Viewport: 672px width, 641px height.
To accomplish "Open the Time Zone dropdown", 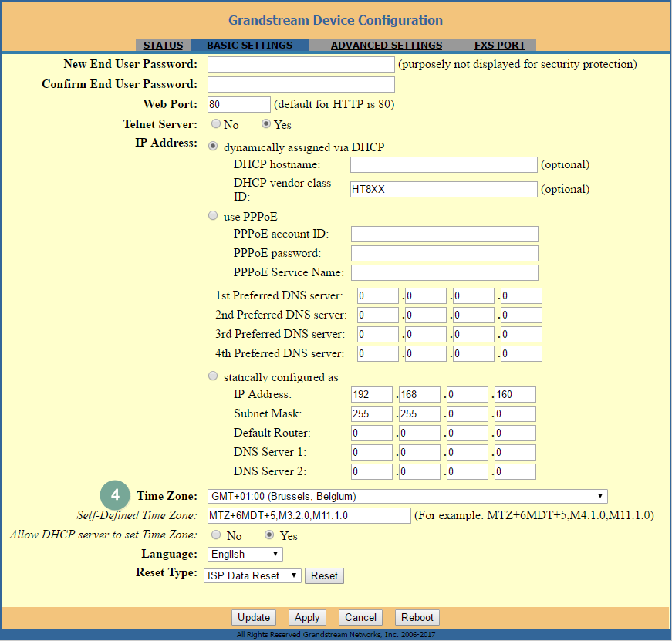I will pos(407,496).
